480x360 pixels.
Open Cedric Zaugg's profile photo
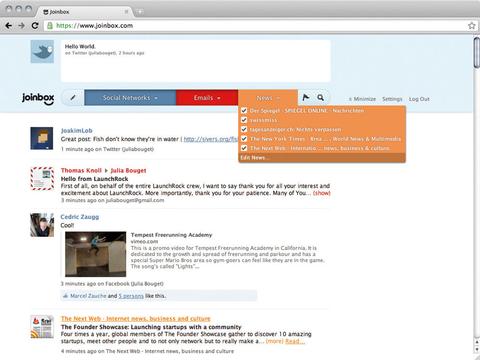(x=42, y=225)
